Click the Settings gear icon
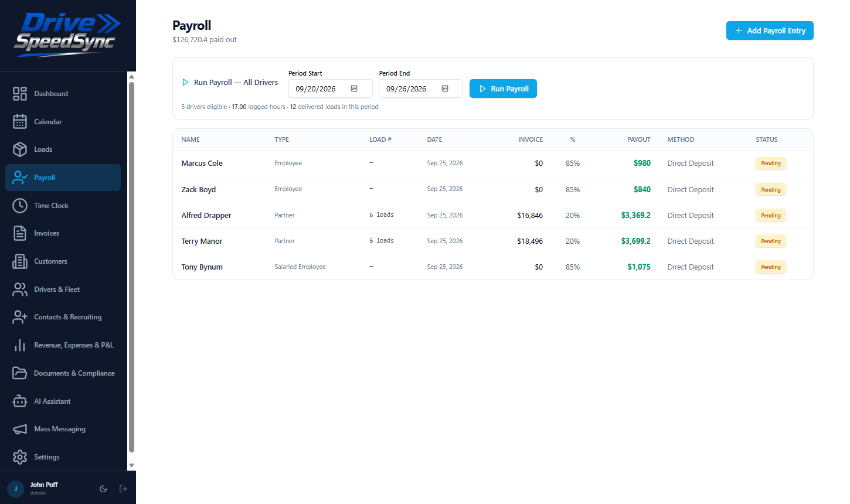This screenshot has width=850, height=504. click(20, 457)
